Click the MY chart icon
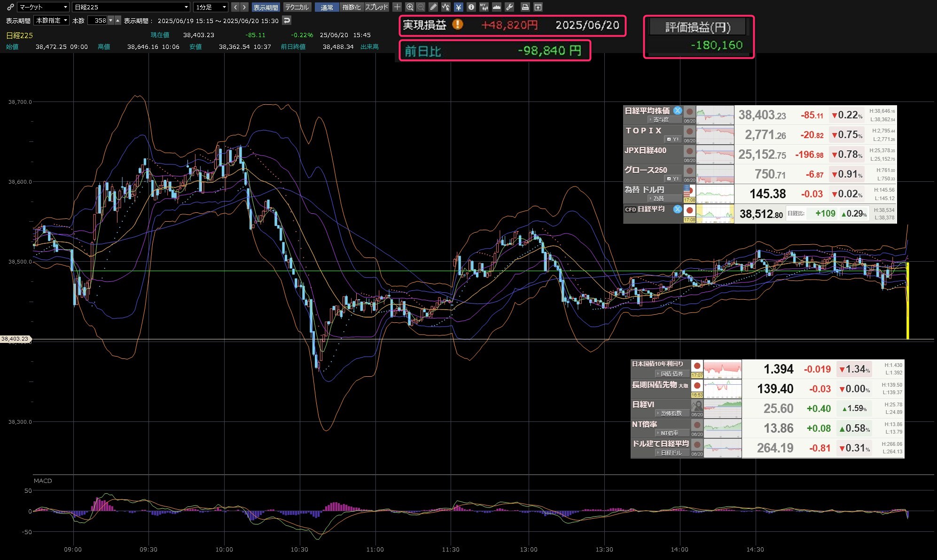 pyautogui.click(x=484, y=7)
